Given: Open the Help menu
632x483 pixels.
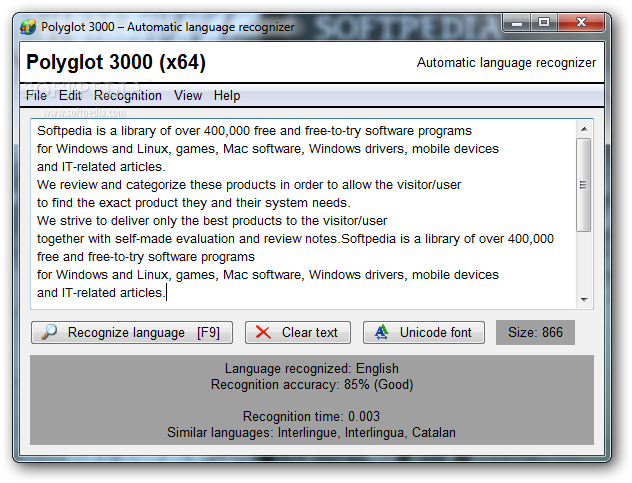Looking at the screenshot, I should tap(227, 96).
